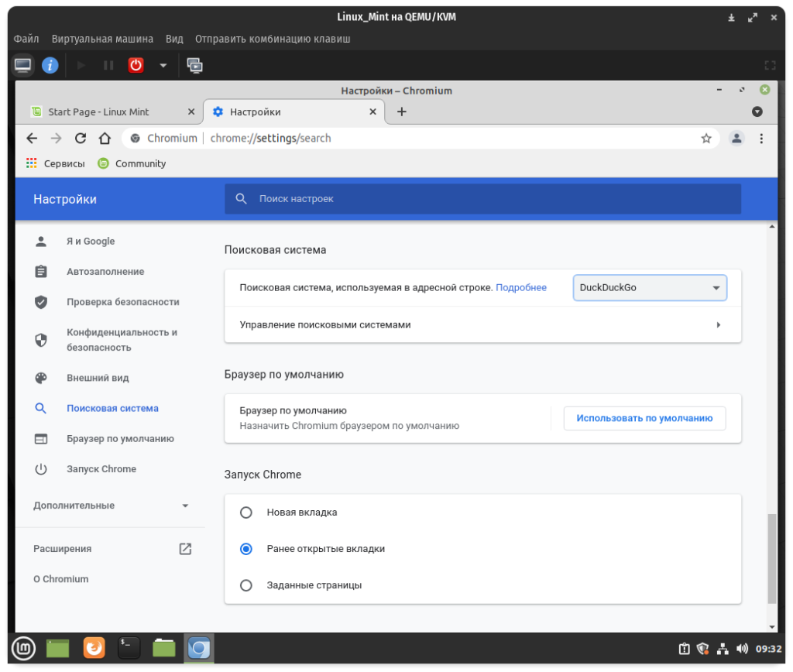Click the "Использовать по умолчанию" button
Viewport: 793px width, 672px height.
pos(644,418)
